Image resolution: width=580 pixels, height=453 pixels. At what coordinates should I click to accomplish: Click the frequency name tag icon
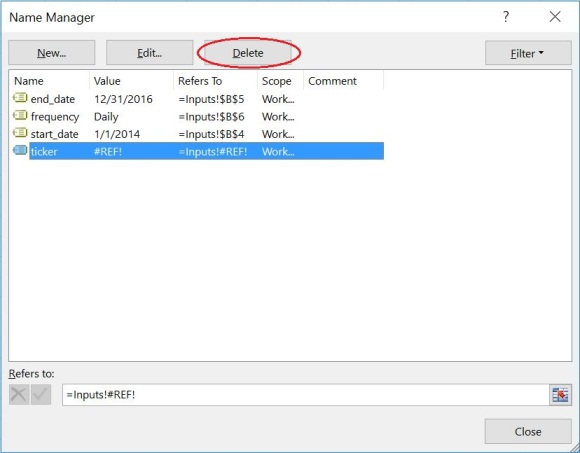(20, 115)
